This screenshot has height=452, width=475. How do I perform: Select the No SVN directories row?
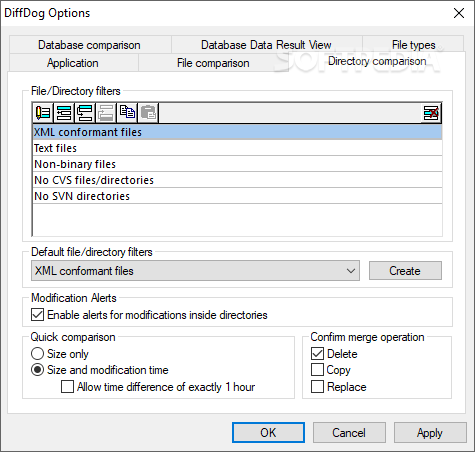click(x=237, y=196)
